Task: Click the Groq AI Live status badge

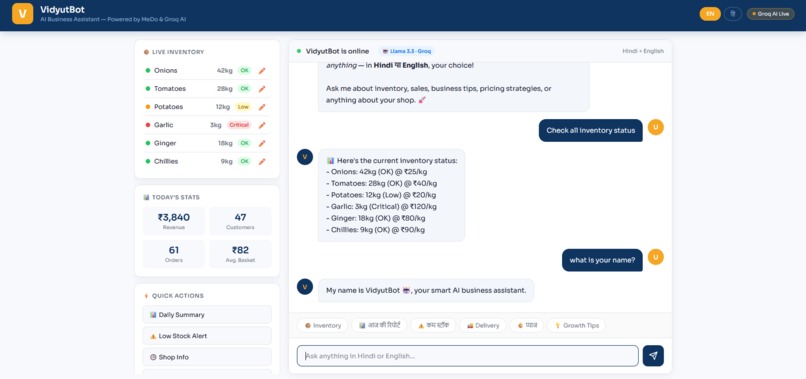Action: (x=771, y=14)
